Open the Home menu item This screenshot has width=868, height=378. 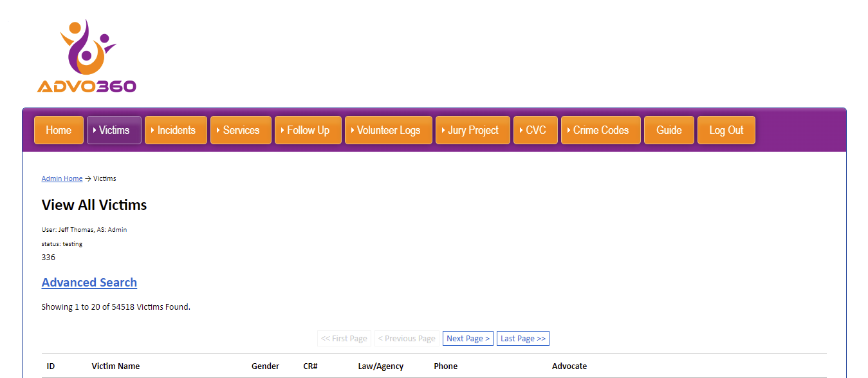point(59,130)
